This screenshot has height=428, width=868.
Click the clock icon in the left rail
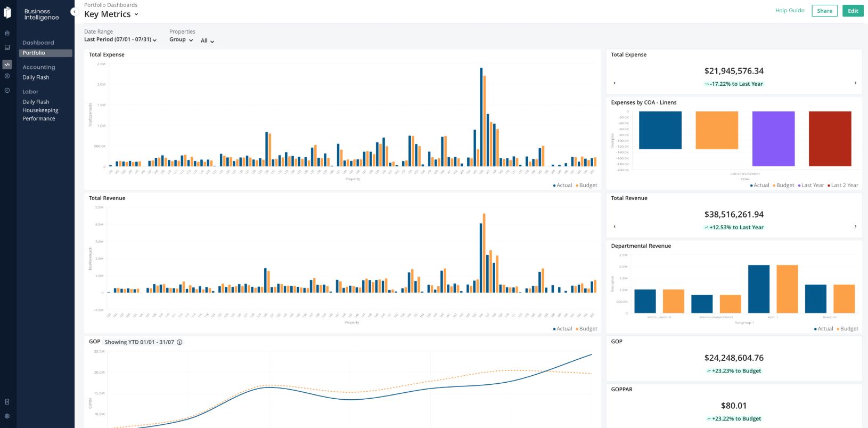pos(7,91)
